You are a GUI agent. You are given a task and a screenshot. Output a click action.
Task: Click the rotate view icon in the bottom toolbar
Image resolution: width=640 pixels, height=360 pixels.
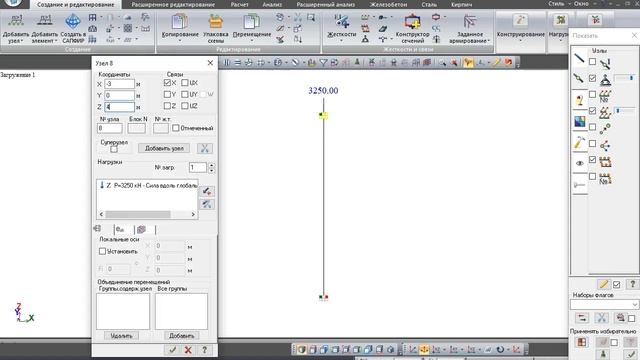pyautogui.click(x=500, y=349)
